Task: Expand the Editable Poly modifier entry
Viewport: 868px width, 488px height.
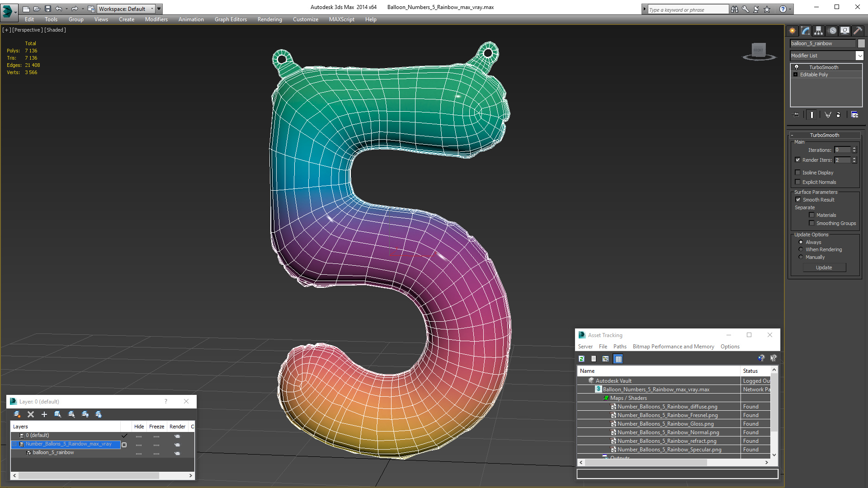Action: (x=795, y=75)
